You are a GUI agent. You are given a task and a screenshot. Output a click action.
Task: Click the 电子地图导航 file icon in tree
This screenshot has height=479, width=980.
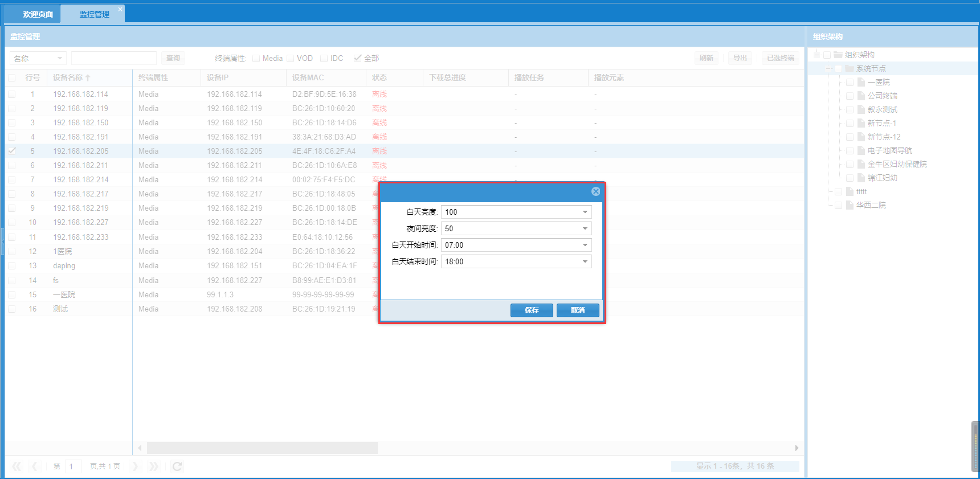coord(861,150)
